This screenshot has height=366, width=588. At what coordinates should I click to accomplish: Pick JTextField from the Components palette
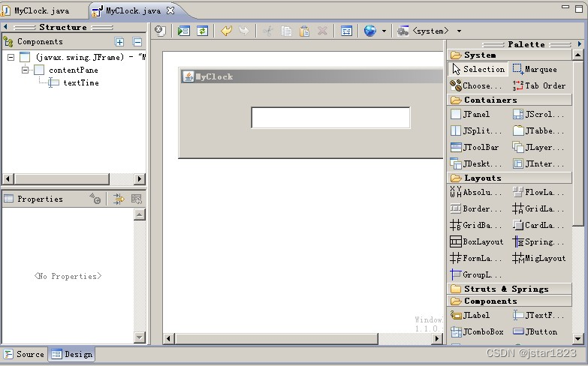tap(538, 315)
